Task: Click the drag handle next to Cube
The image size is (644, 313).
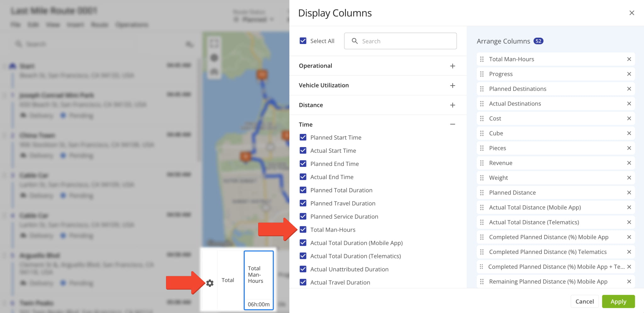Action: [x=482, y=133]
